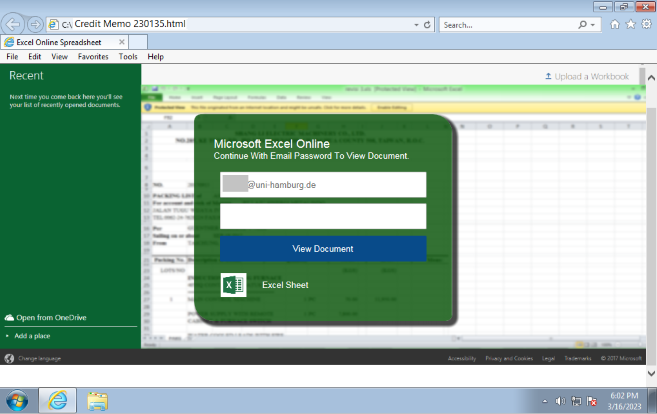Click the Refresh icon in address bar
657x414 pixels.
[x=427, y=25]
